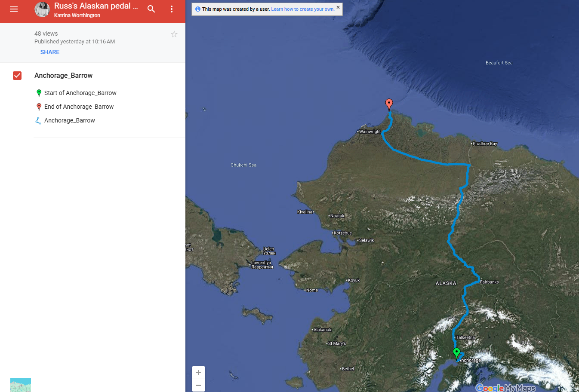Click the Prudhoe Bay map label
579x392 pixels.
click(x=484, y=144)
